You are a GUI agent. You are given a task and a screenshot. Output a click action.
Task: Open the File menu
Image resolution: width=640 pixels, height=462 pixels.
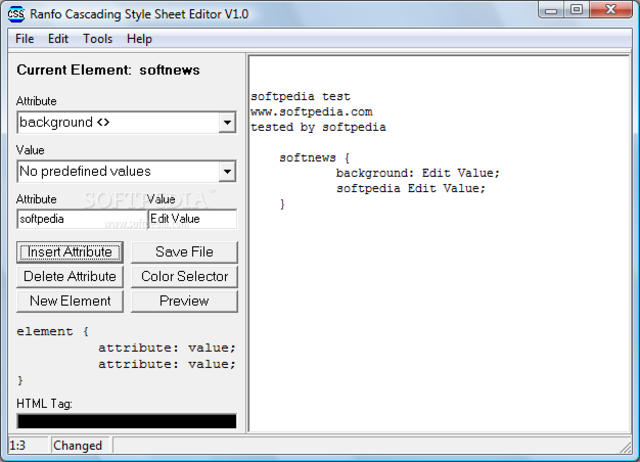click(x=24, y=39)
